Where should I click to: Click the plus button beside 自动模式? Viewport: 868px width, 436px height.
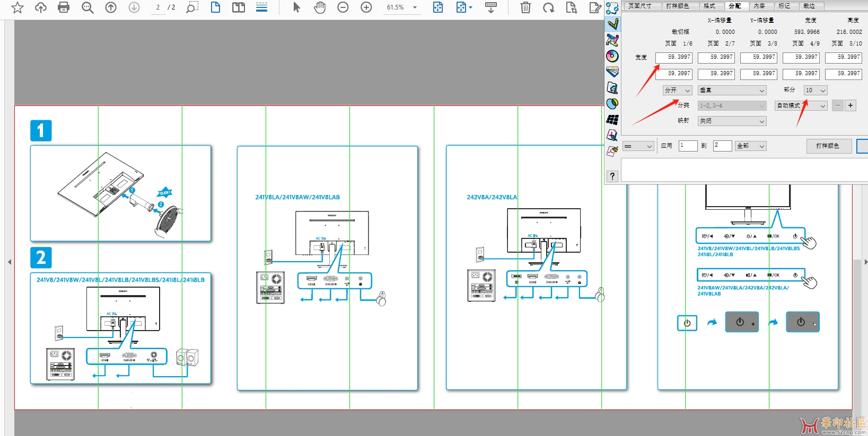851,105
